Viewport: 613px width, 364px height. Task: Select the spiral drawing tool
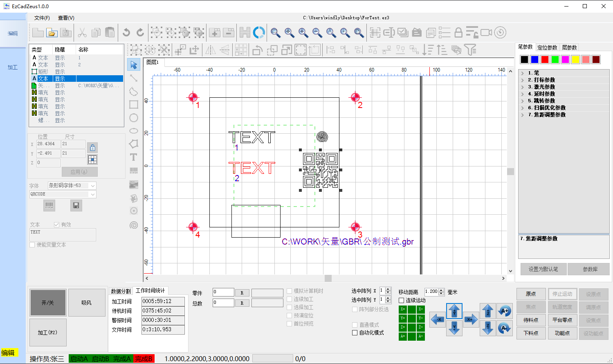pyautogui.click(x=134, y=225)
